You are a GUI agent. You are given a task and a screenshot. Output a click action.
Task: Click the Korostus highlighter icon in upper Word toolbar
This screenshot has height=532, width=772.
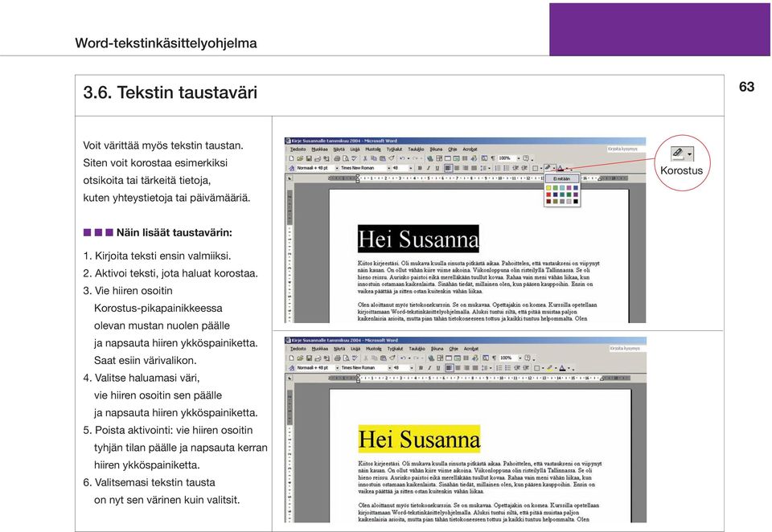[548, 167]
